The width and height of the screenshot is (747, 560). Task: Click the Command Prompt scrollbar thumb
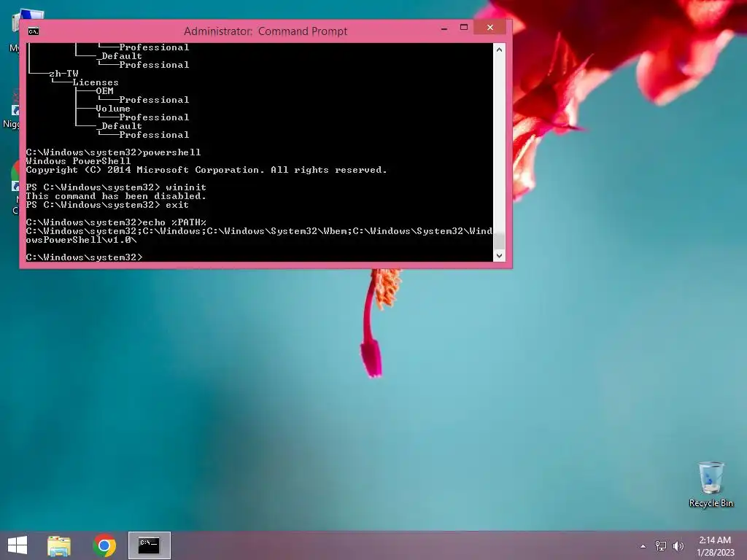pos(499,240)
